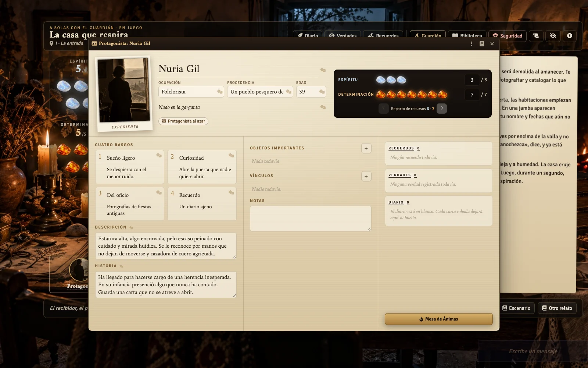The width and height of the screenshot is (588, 368).
Task: Reroll trait 4 Recuerdo with its dice
Action: pyautogui.click(x=231, y=192)
